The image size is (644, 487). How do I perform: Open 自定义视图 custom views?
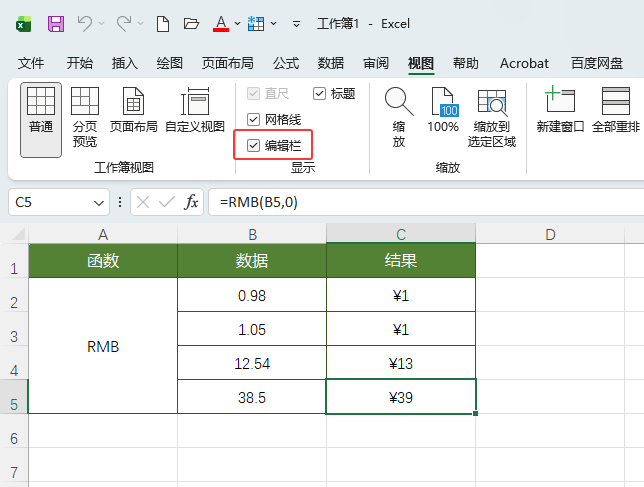click(x=195, y=110)
